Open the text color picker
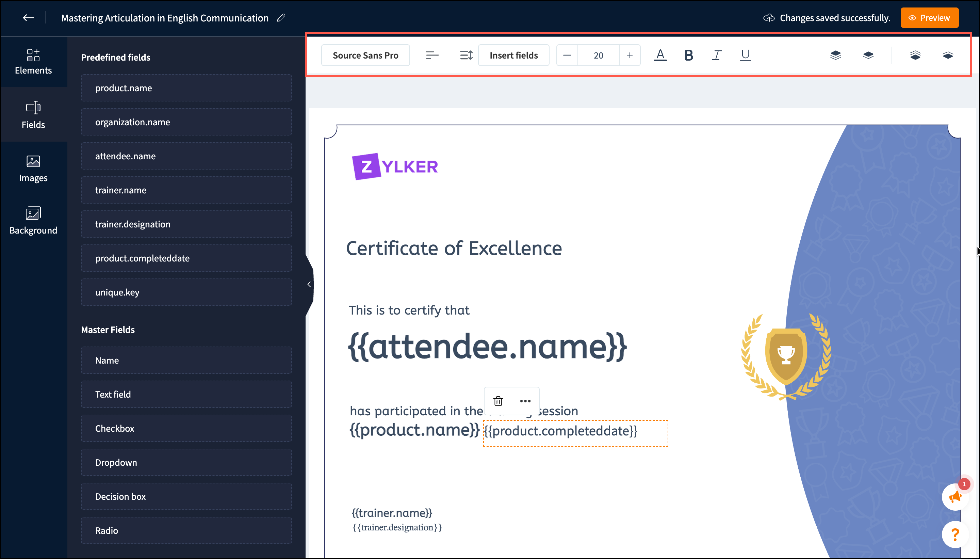 click(660, 55)
